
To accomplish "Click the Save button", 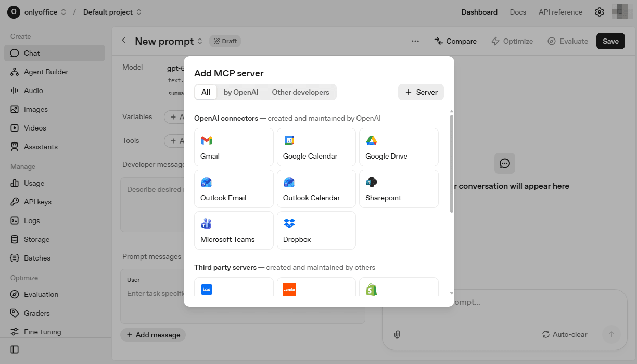I will coord(610,41).
